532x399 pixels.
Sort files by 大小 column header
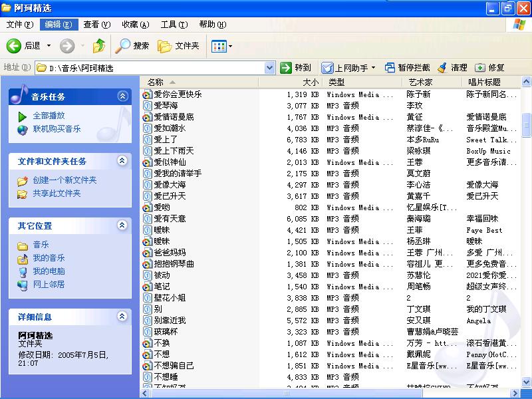coord(310,82)
